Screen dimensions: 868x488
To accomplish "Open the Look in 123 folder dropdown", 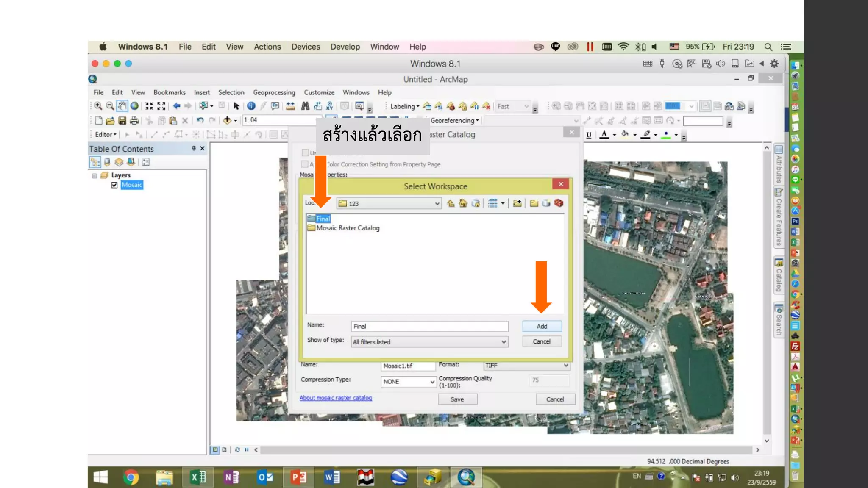I will [x=437, y=204].
